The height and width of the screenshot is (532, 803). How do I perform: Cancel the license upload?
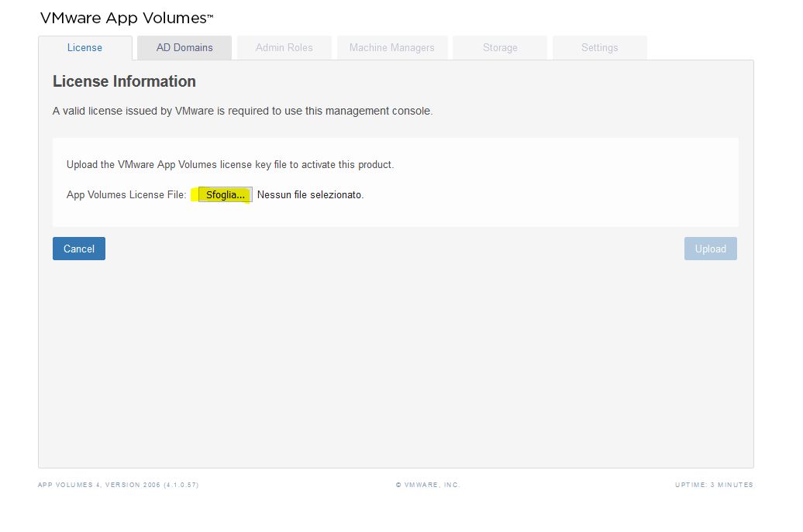pos(79,249)
